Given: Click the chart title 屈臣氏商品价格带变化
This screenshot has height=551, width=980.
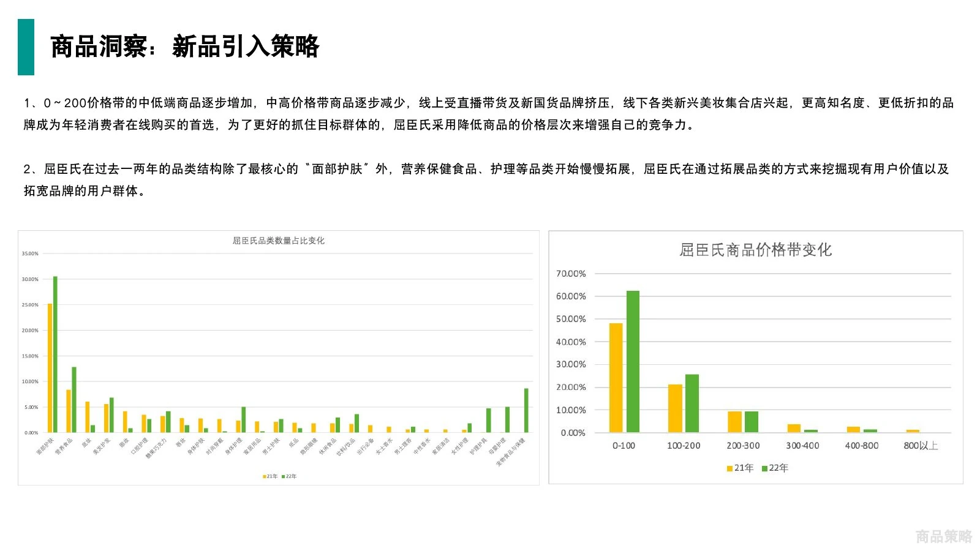Looking at the screenshot, I should click(x=756, y=250).
